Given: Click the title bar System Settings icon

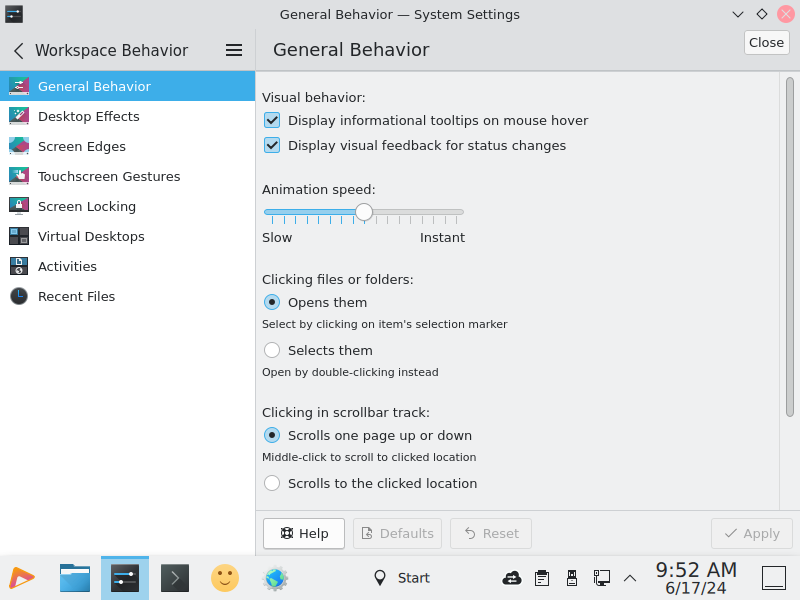Looking at the screenshot, I should [x=14, y=14].
